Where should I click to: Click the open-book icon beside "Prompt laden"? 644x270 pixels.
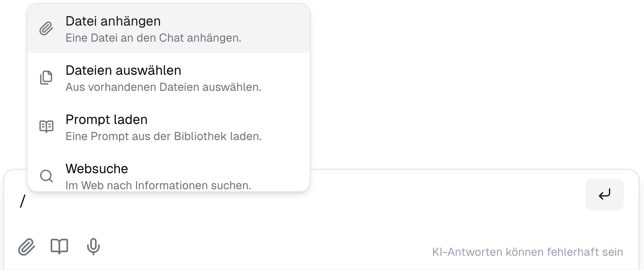(46, 127)
